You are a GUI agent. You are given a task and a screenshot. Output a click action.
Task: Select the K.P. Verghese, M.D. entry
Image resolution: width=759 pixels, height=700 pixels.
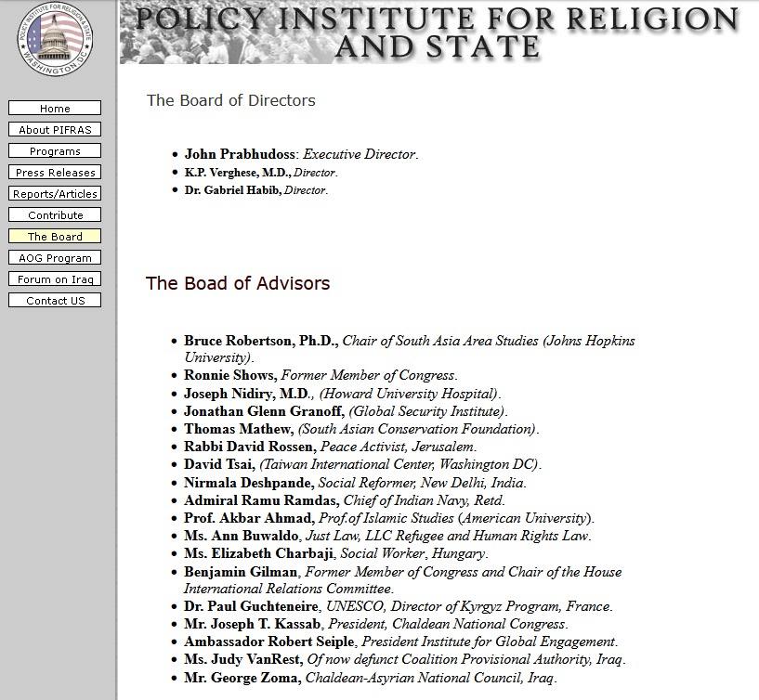(x=261, y=173)
